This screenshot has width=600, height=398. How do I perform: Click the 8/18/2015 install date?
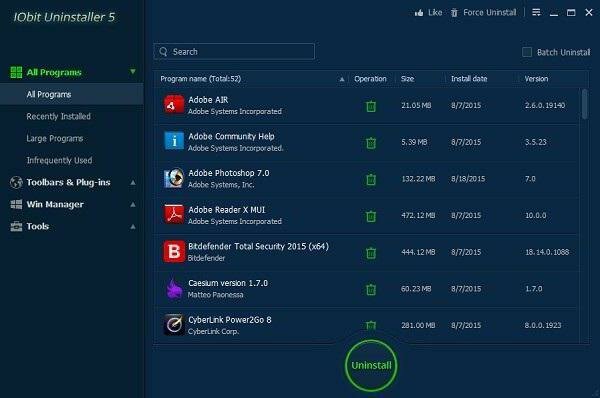[x=468, y=179]
